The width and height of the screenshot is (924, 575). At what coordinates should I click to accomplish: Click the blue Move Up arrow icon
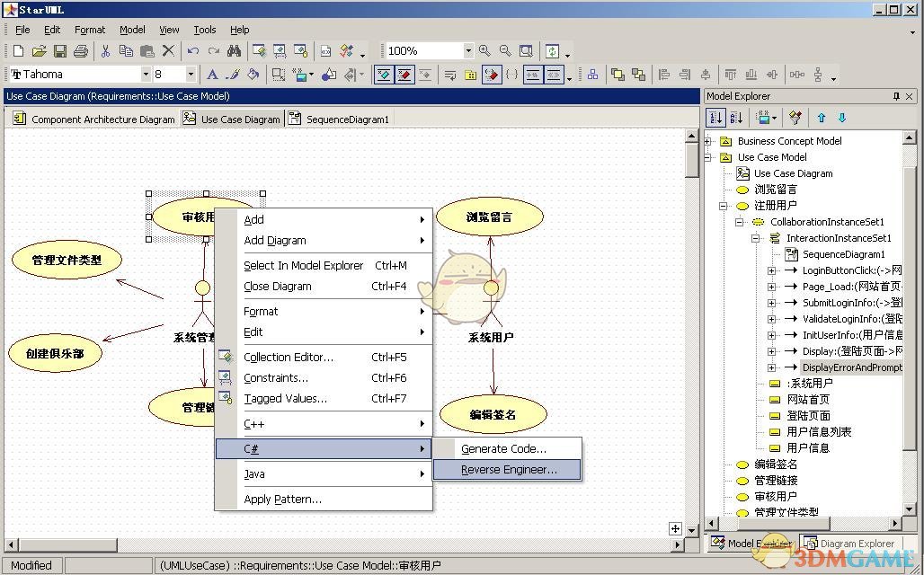click(x=822, y=118)
